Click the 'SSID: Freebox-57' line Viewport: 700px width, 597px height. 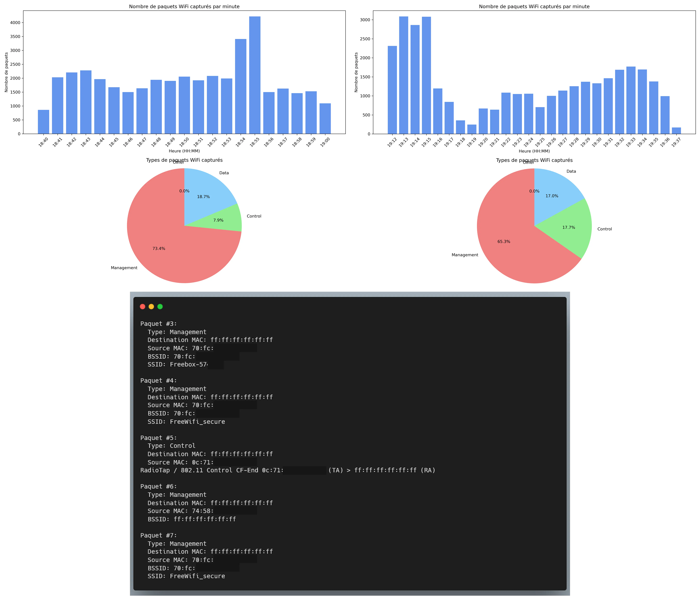tap(178, 364)
